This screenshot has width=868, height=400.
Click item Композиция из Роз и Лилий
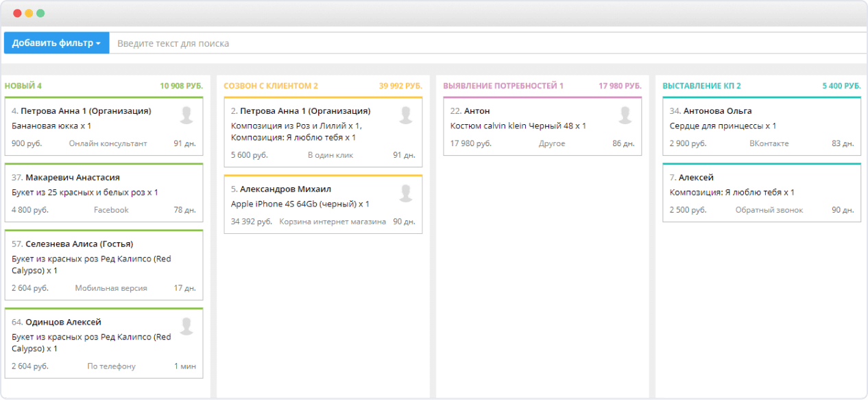tap(297, 126)
